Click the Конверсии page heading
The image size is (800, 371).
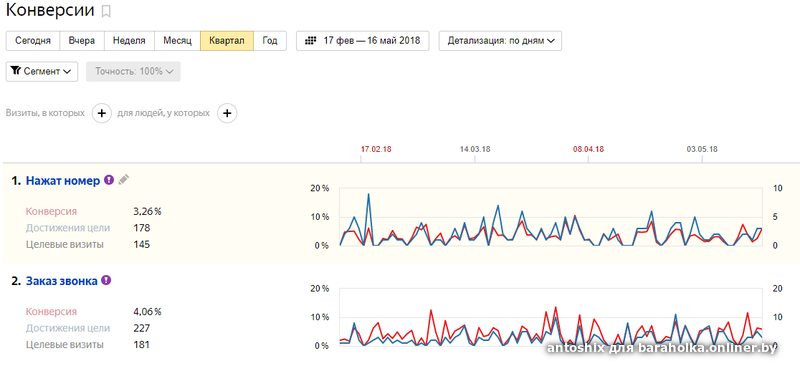point(50,10)
